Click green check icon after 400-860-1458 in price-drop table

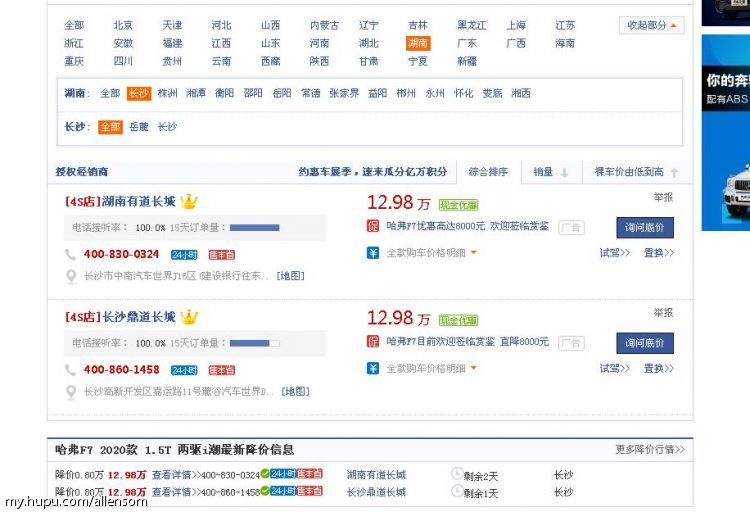[265, 491]
